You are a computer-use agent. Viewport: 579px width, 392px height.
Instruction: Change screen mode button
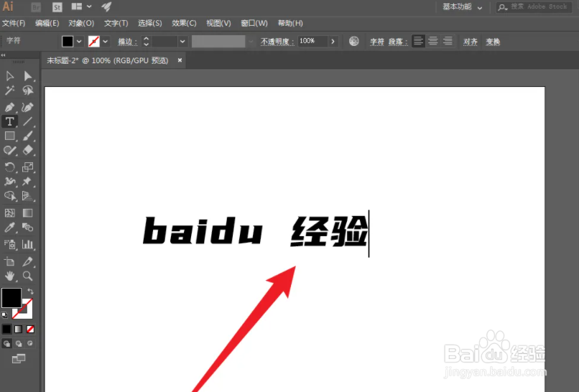pyautogui.click(x=19, y=358)
